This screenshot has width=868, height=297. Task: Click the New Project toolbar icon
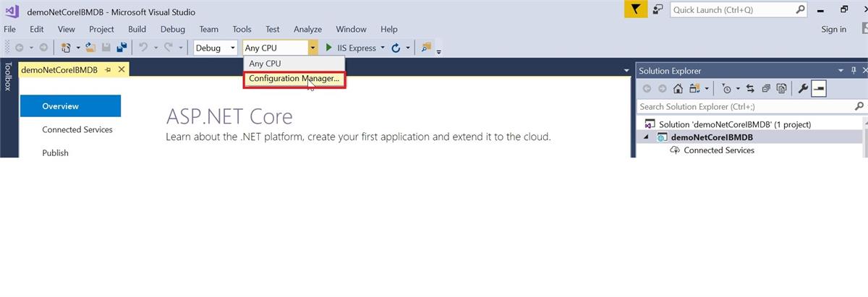tap(66, 48)
